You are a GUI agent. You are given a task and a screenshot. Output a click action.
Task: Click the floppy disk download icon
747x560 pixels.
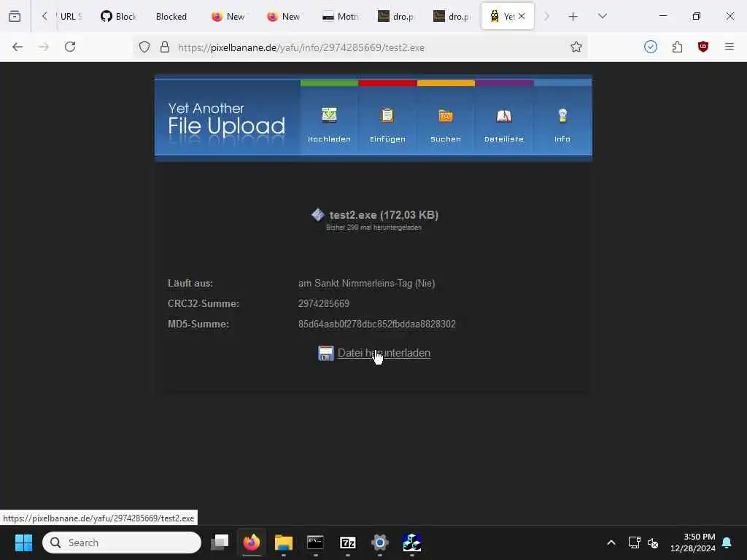point(326,354)
